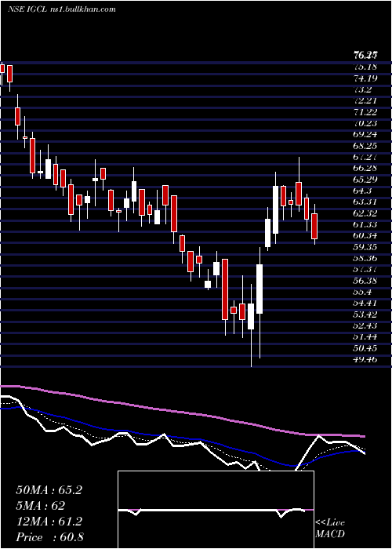This screenshot has height=549, width=392.
Task: Click the 58.36 price axis label
Action: [x=365, y=259]
